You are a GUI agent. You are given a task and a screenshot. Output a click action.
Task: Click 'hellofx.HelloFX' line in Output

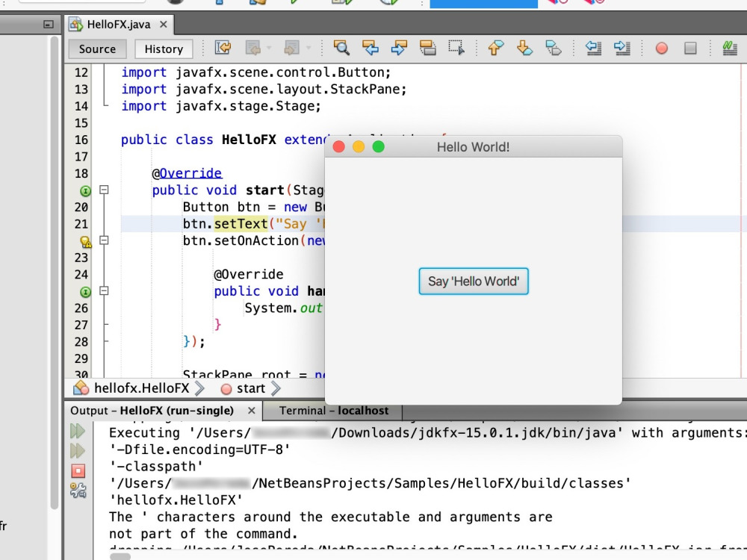(176, 500)
